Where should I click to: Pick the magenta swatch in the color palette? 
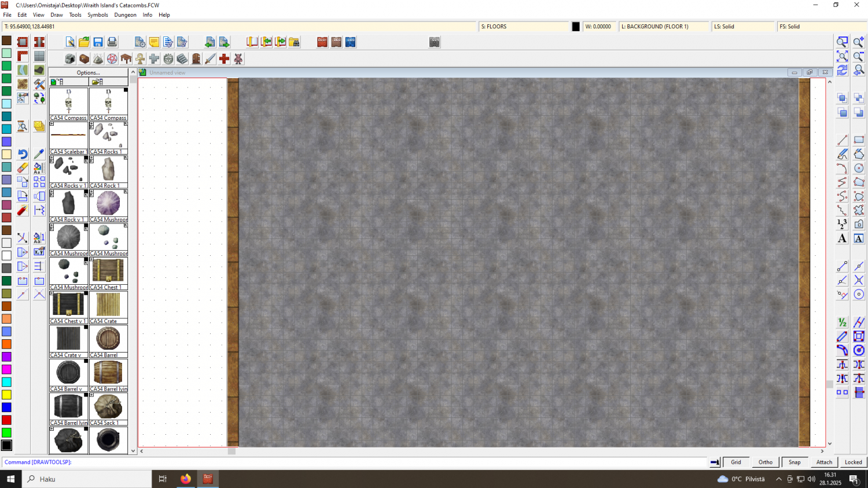pos(6,369)
